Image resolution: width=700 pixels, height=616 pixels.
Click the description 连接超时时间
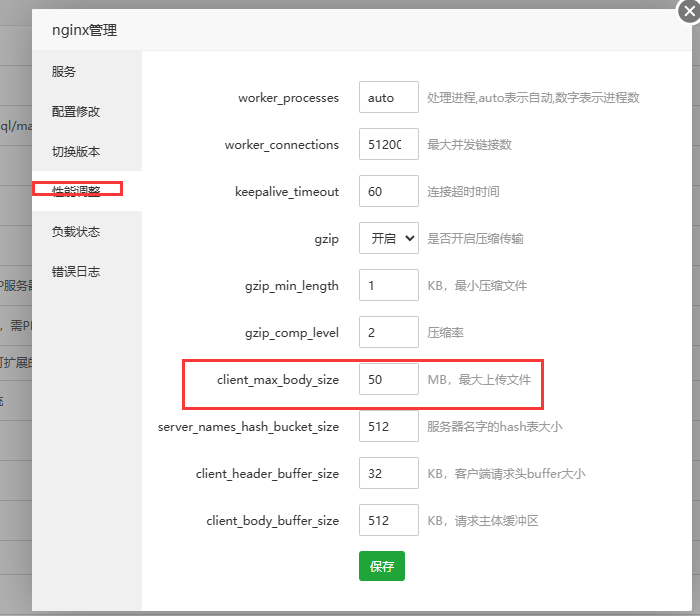463,191
